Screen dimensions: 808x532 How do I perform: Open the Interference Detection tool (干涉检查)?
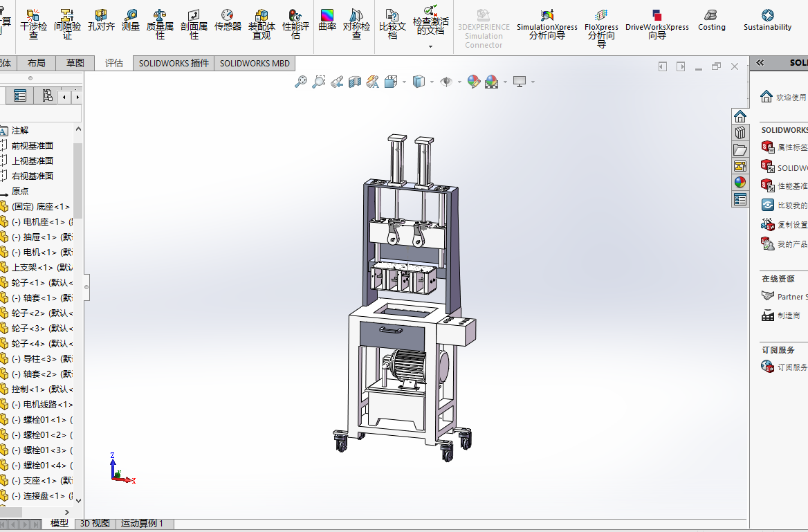click(33, 24)
